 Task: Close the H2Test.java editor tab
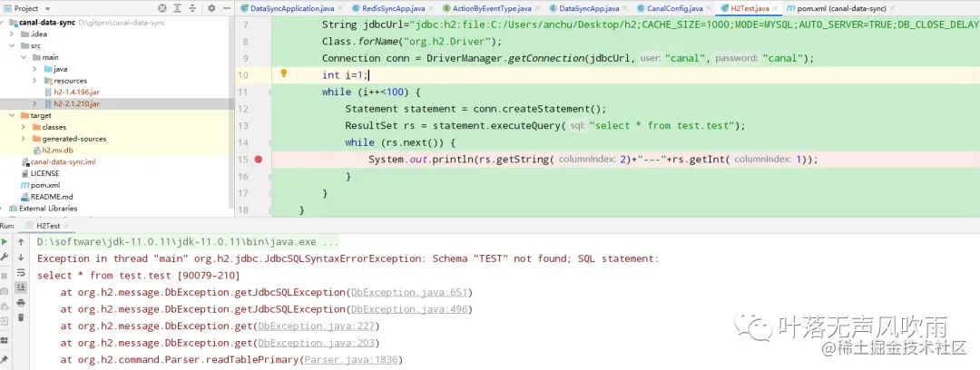click(x=774, y=9)
